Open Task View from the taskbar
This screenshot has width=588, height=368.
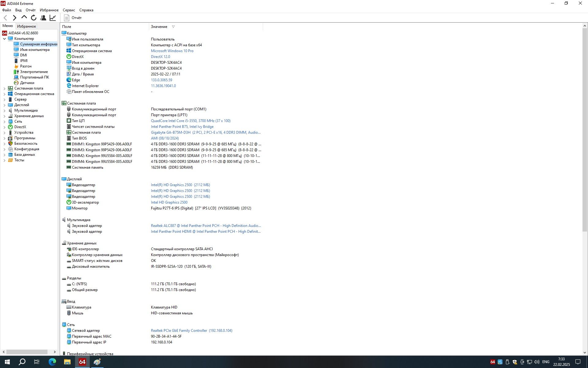pos(37,362)
